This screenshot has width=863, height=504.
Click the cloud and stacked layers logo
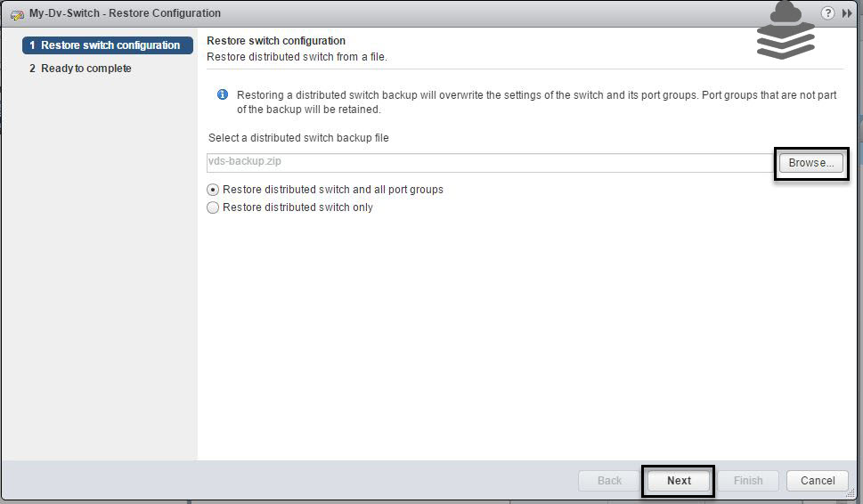[786, 30]
